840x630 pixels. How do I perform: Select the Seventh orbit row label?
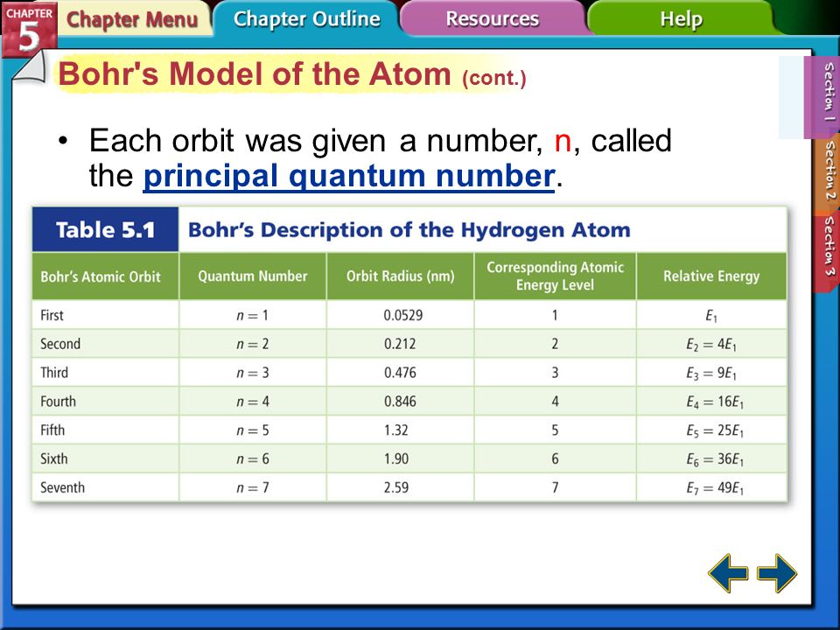[x=62, y=487]
